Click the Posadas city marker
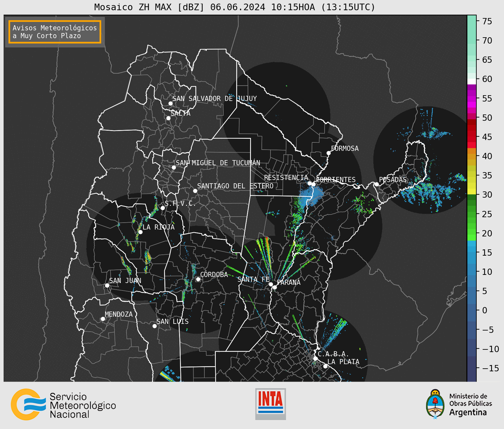The height and width of the screenshot is (429, 504). 377,184
